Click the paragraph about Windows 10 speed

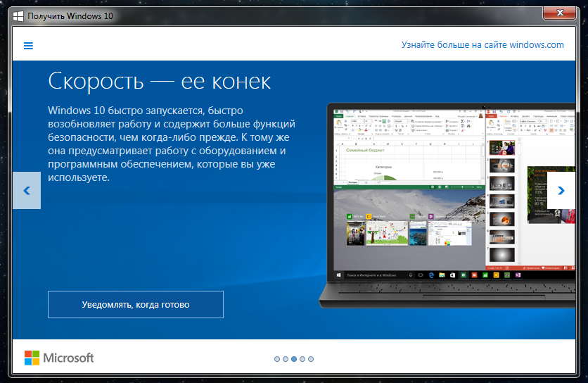click(x=172, y=144)
